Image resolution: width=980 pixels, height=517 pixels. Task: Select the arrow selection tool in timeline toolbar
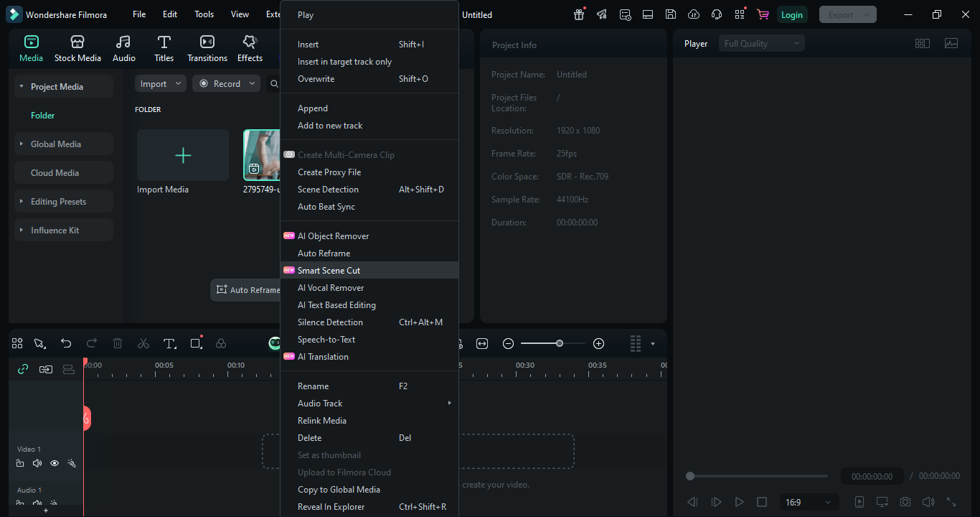pyautogui.click(x=39, y=344)
